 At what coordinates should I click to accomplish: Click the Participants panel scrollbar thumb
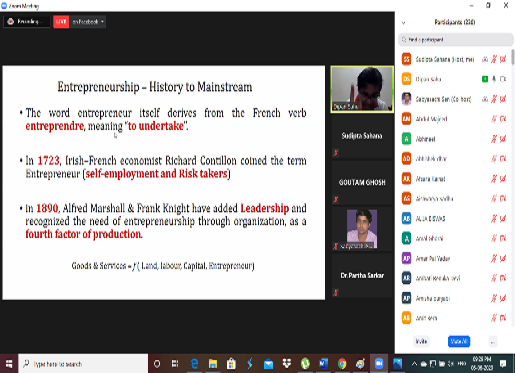[513, 57]
